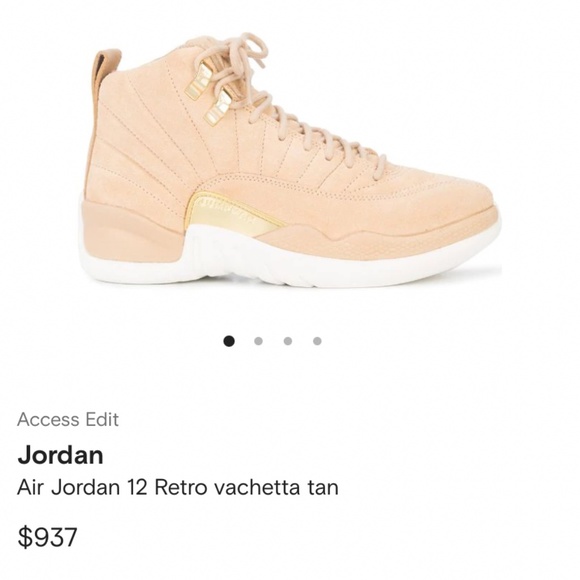Click the $937 price text
This screenshot has height=580, width=580.
point(47,537)
